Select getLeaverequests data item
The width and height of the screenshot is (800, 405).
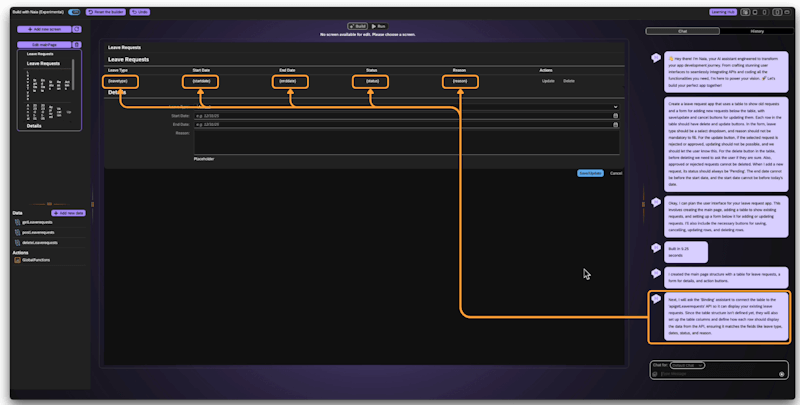tap(38, 223)
